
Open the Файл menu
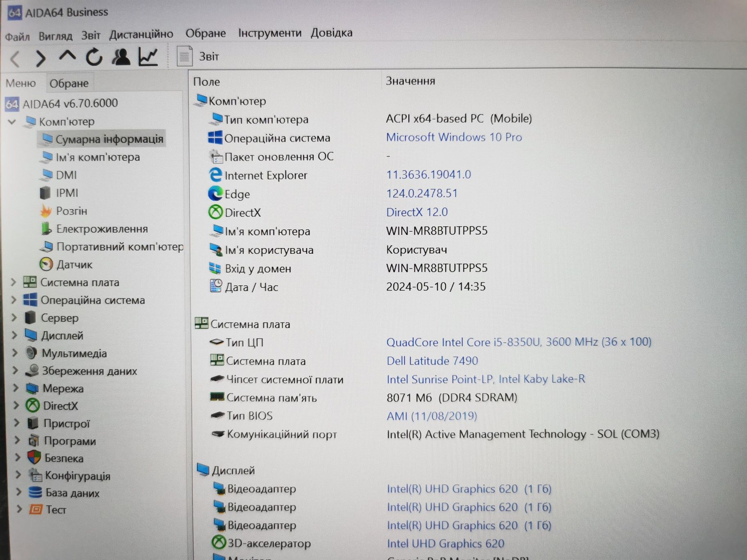point(17,37)
